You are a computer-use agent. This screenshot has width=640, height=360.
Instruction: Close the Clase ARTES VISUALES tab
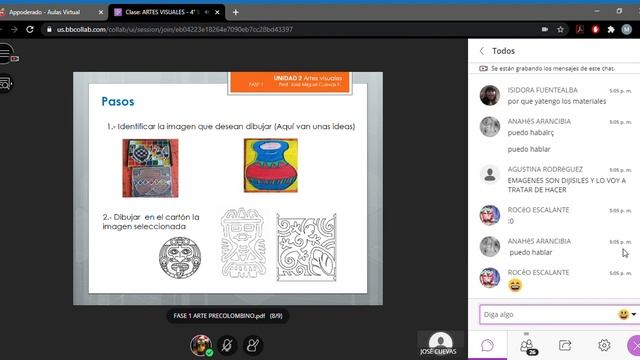217,12
